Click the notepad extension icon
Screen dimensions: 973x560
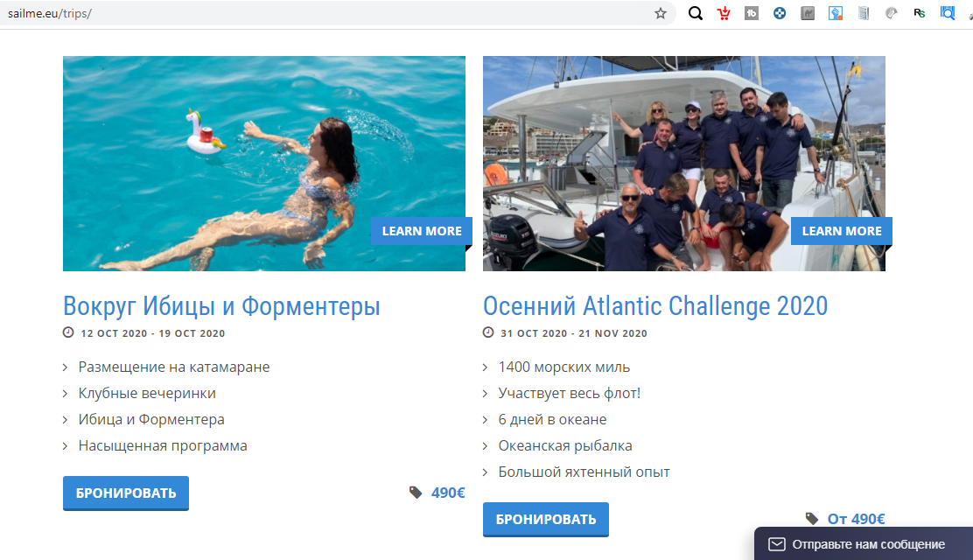863,13
